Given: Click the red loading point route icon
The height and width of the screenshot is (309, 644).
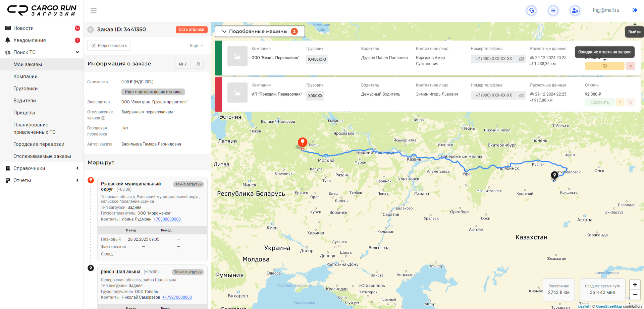Looking at the screenshot, I should click(x=91, y=180).
